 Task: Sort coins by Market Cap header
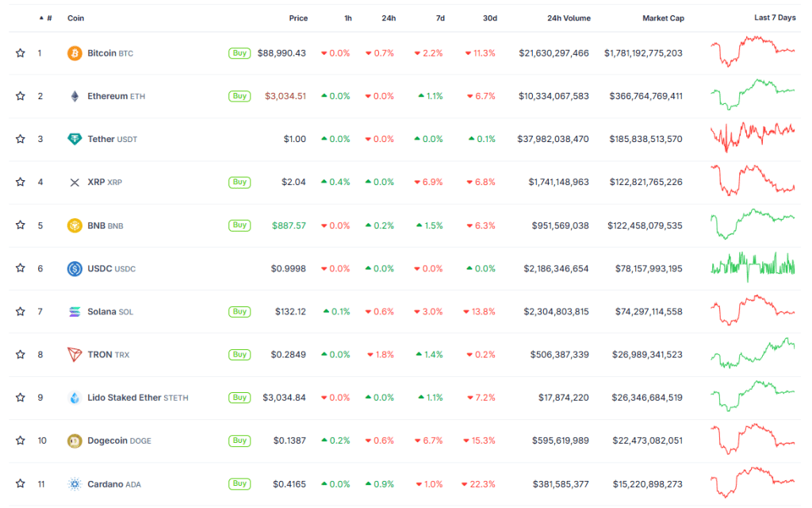[663, 18]
